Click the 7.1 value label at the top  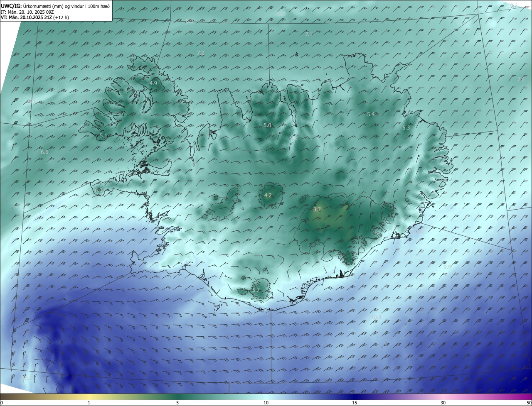(x=309, y=34)
